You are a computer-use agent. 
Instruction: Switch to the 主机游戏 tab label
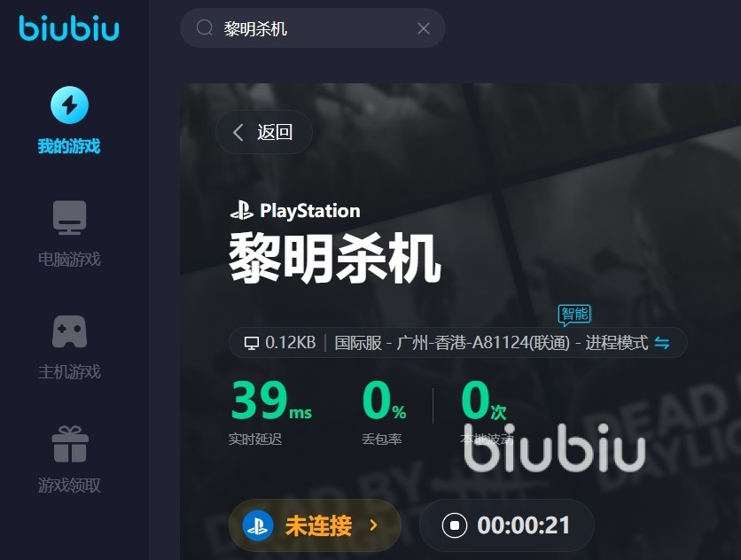pos(69,372)
